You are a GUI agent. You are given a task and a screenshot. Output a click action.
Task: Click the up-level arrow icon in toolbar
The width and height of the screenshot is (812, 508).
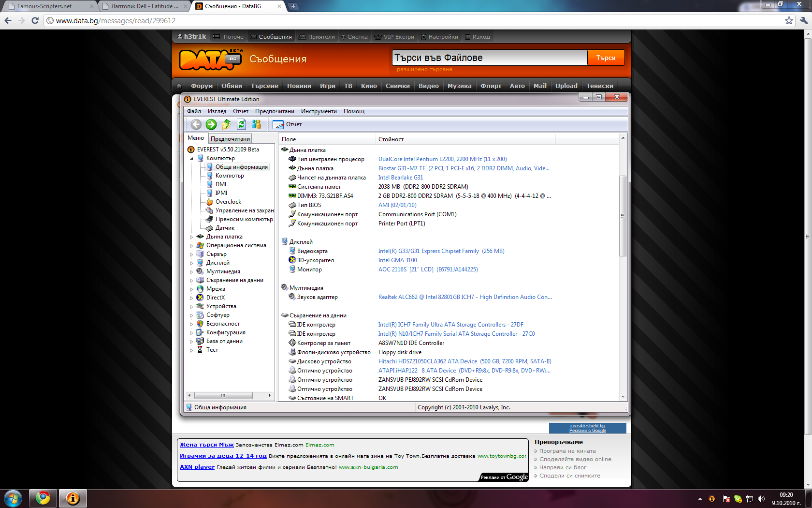pyautogui.click(x=226, y=124)
